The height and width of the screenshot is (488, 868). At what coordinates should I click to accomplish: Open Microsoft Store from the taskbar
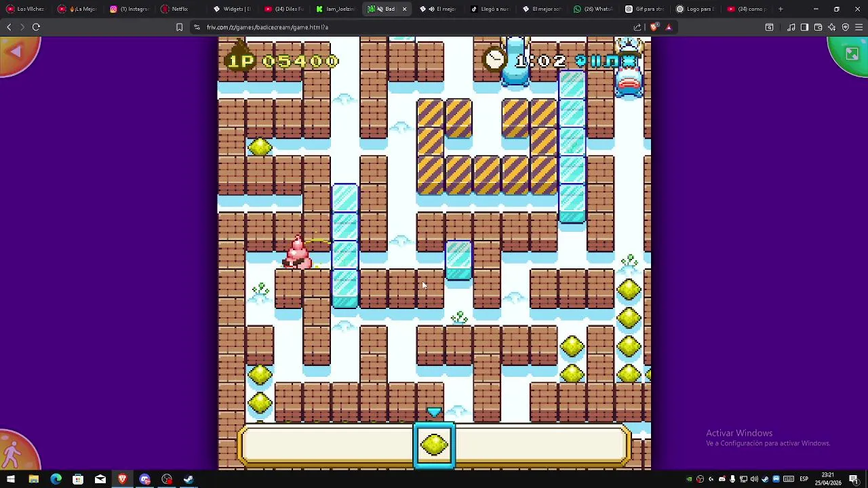(x=78, y=479)
